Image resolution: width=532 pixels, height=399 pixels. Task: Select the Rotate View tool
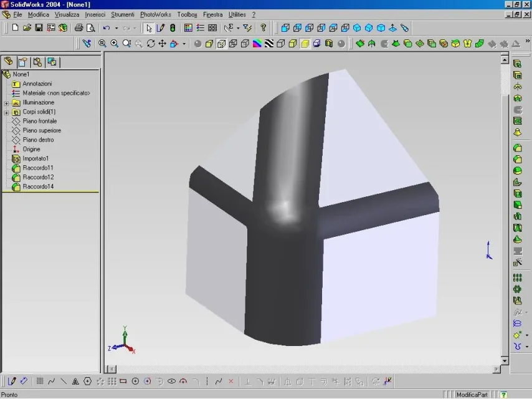[151, 44]
